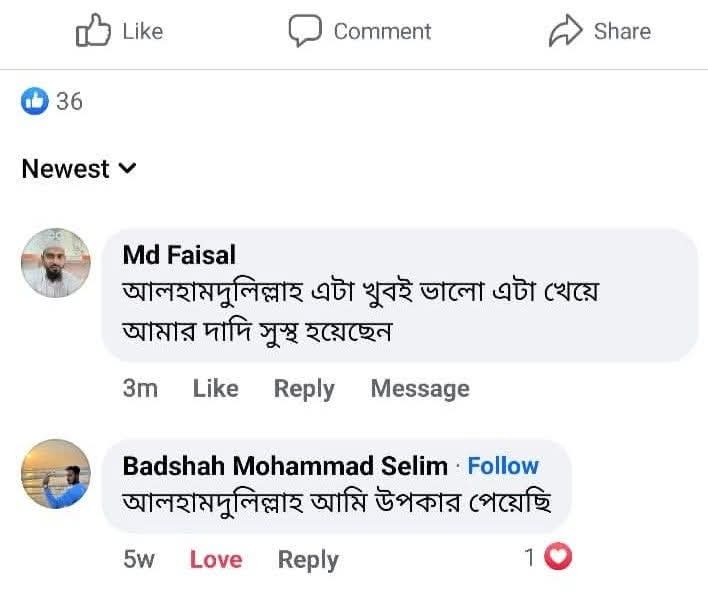Click the 5w timestamp on Badshah's comment
708x592 pixels.
[139, 559]
